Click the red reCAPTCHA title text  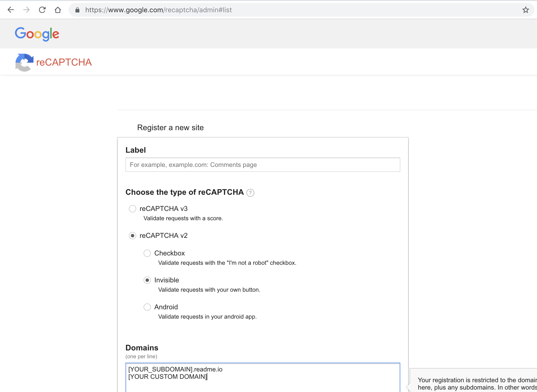click(64, 62)
